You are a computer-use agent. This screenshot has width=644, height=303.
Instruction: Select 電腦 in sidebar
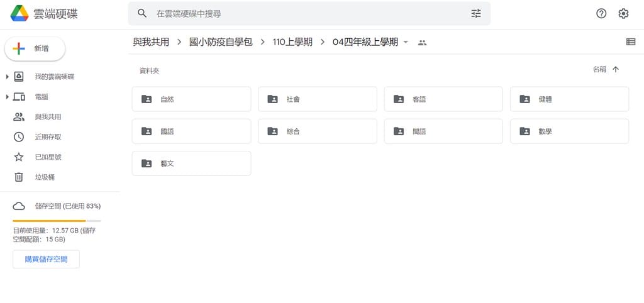click(42, 97)
